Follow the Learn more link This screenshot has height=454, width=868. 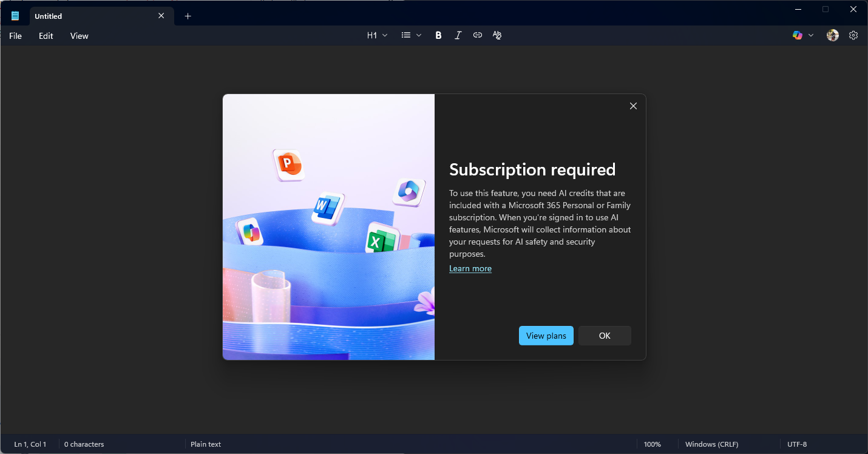[470, 268]
